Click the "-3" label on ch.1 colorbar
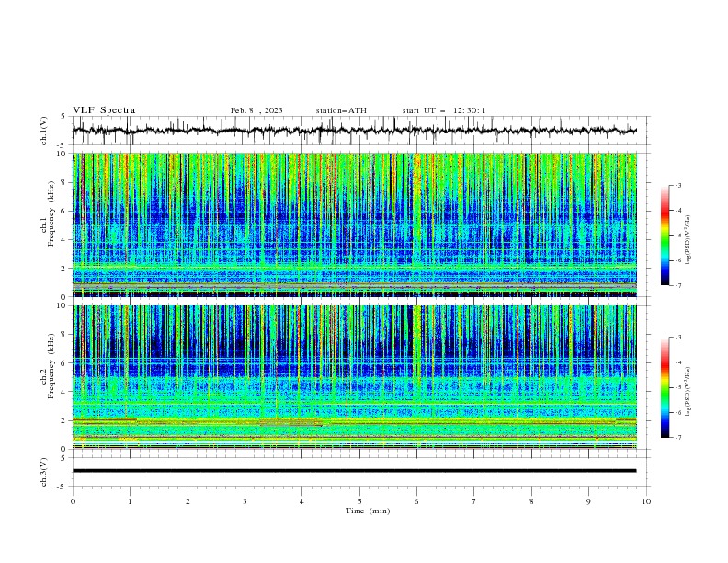 677,185
